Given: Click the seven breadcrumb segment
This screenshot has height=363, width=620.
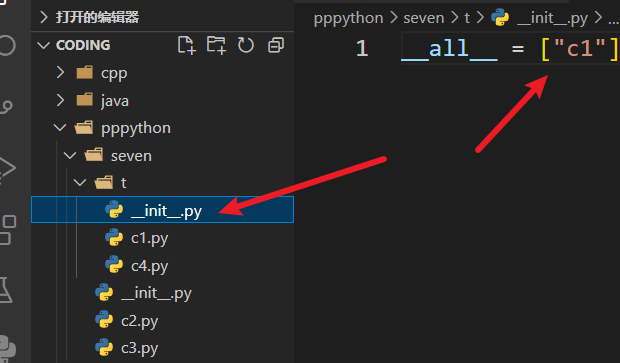Looking at the screenshot, I should point(423,18).
